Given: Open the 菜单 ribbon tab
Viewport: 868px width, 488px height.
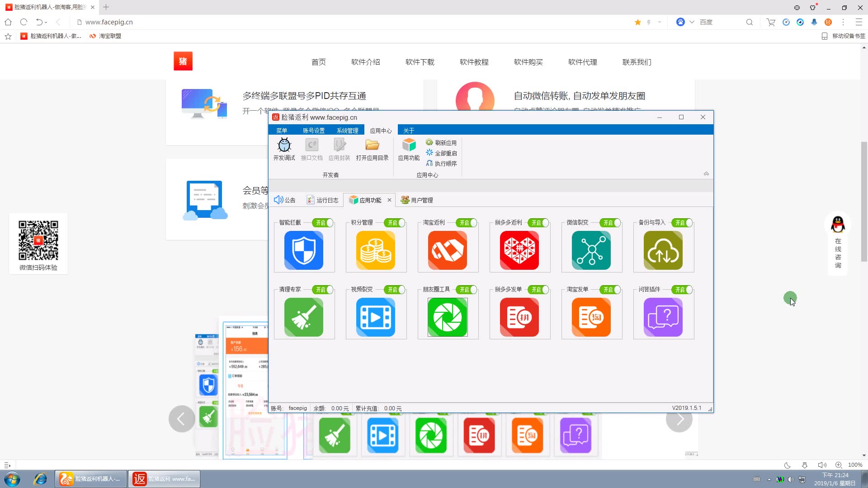Looking at the screenshot, I should (282, 131).
